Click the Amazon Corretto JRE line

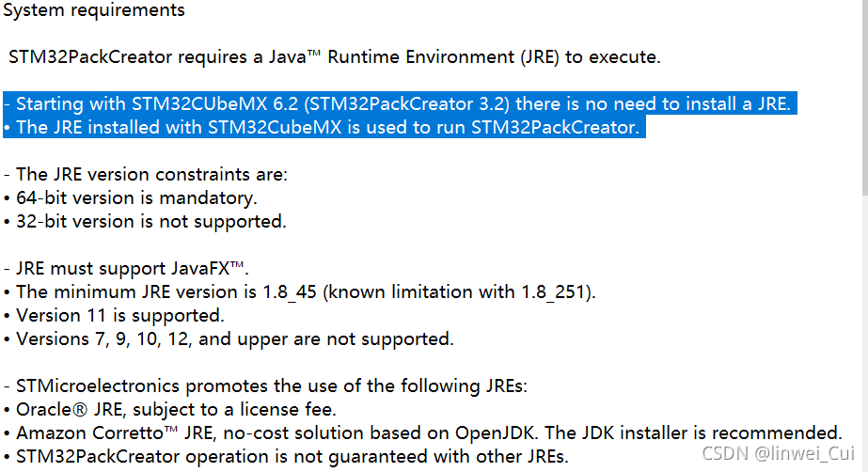point(423,433)
